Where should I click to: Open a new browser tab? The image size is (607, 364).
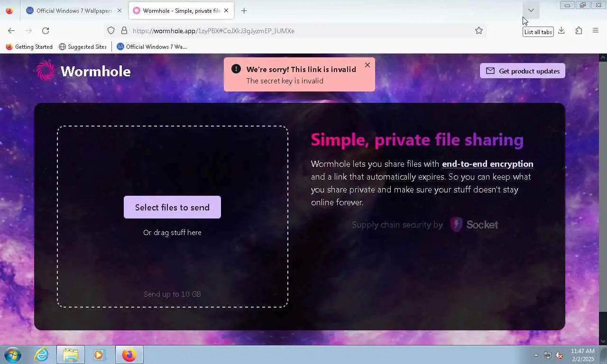244,10
